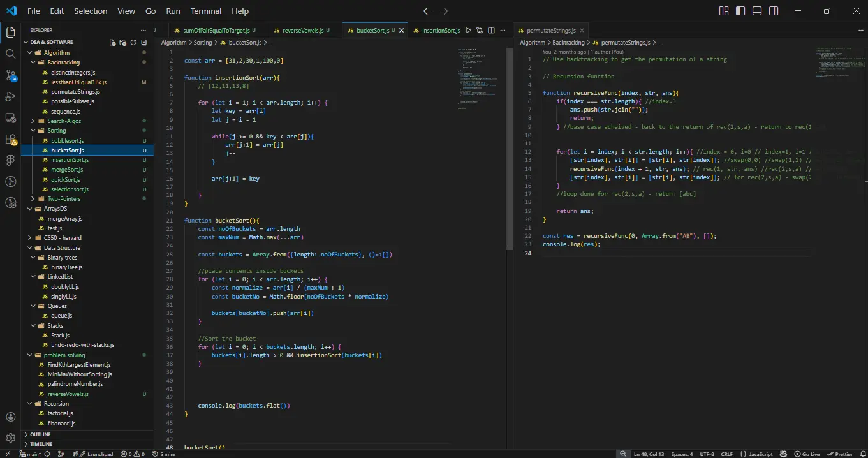Expand the OUTLINE section
868x458 pixels.
tap(40, 434)
